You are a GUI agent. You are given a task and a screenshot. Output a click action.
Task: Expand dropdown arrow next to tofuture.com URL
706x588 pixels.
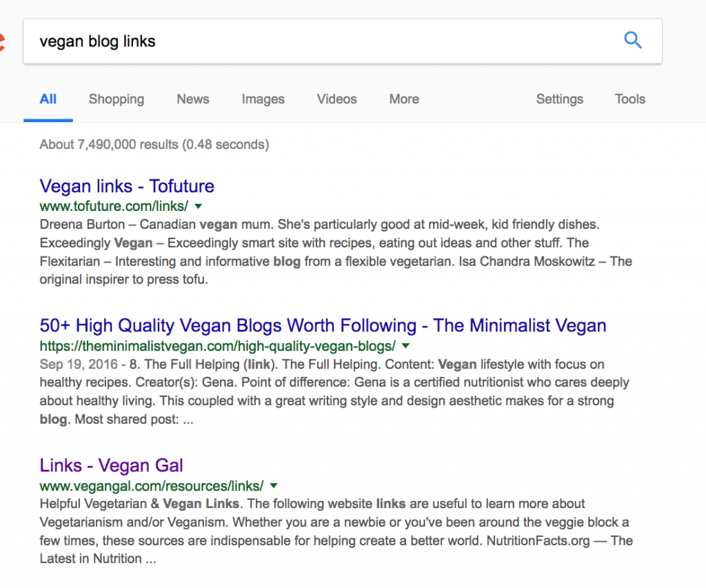198,207
